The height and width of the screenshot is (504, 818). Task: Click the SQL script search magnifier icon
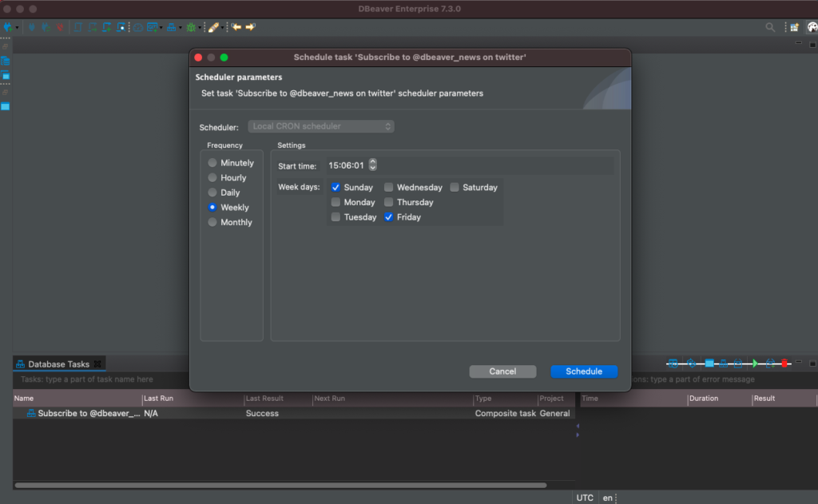click(121, 27)
